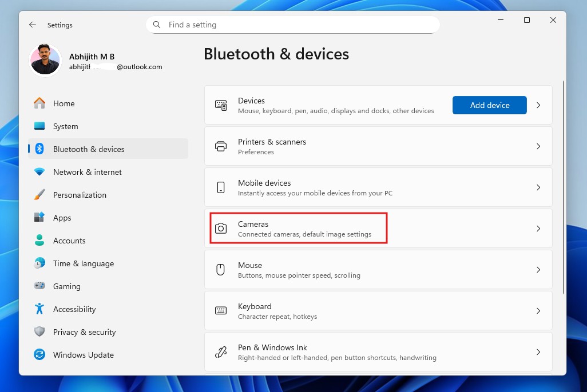Open the Privacy & security shield icon

(39, 331)
